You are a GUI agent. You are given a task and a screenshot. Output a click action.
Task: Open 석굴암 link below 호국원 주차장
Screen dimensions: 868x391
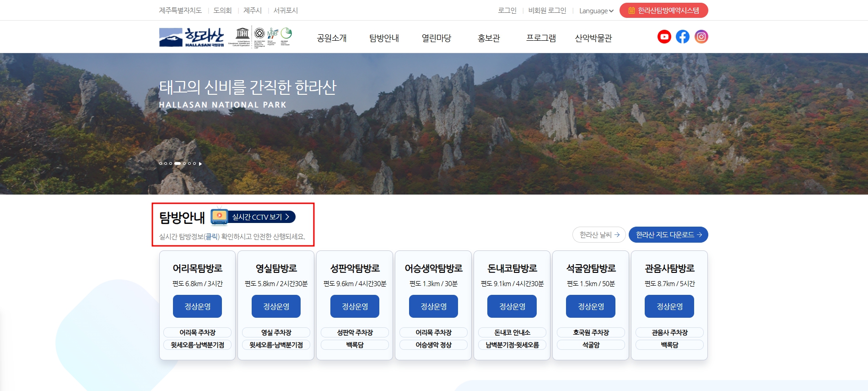(x=591, y=345)
